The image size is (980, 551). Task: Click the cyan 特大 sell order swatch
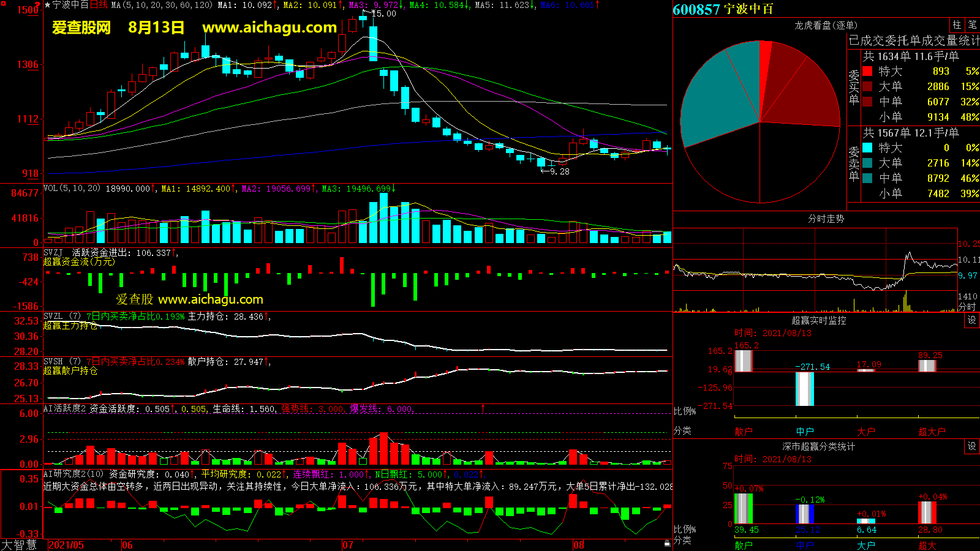coord(867,148)
